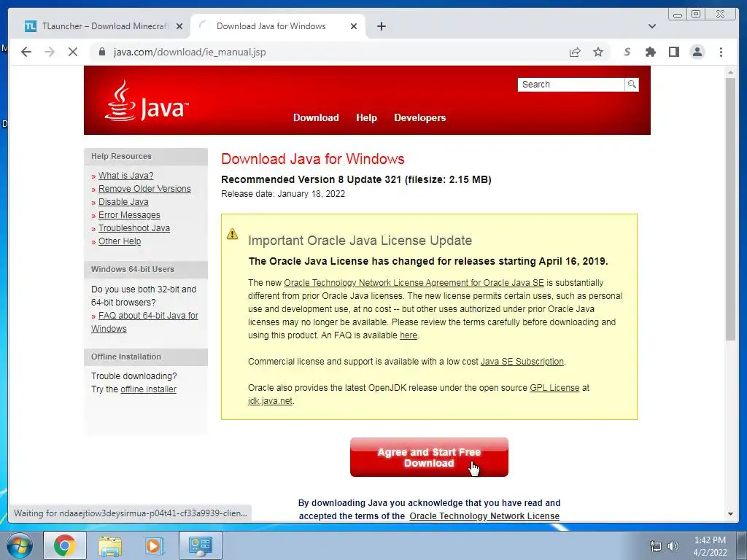The height and width of the screenshot is (560, 747).
Task: Click Important Oracle Java License Update heading
Action: pos(360,241)
